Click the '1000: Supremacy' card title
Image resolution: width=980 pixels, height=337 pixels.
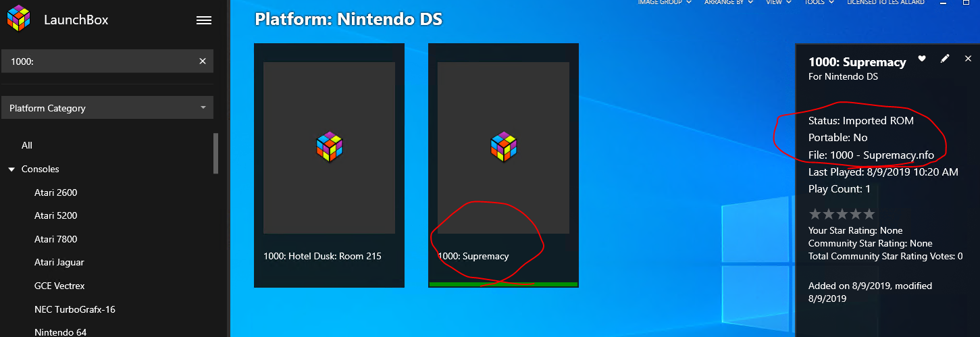click(473, 256)
